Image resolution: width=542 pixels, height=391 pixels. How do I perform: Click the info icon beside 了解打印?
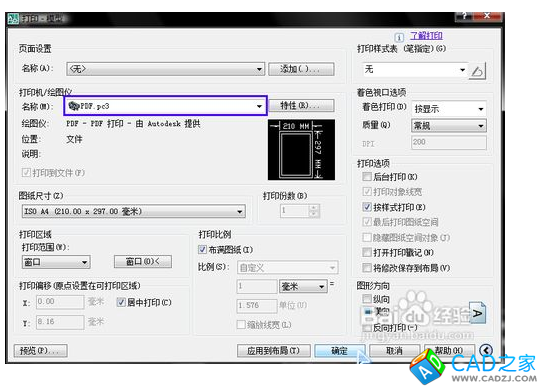[x=399, y=37]
